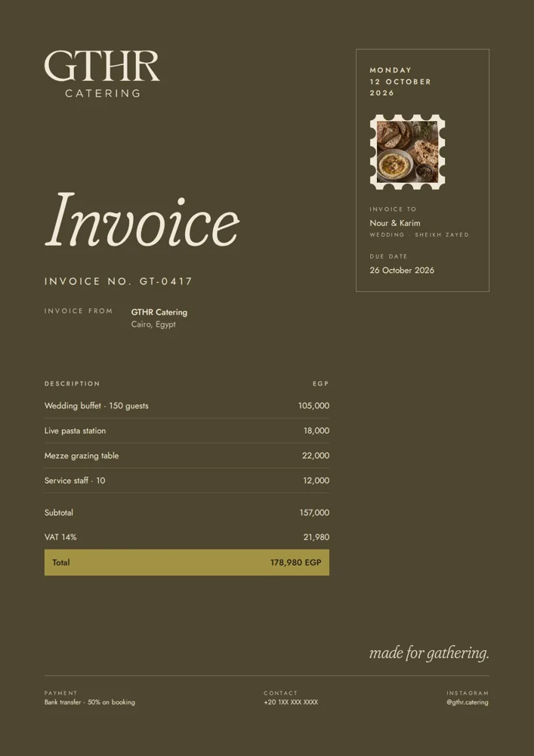Select Bank transfer · 50% on booking text

[90, 702]
